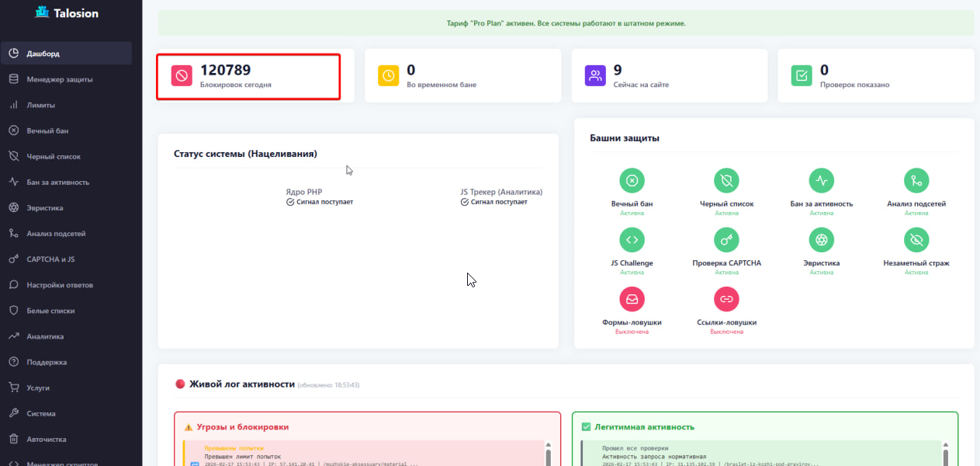Click the Вечный бан tower icon
Screen dimensions: 980x466
coord(632,180)
